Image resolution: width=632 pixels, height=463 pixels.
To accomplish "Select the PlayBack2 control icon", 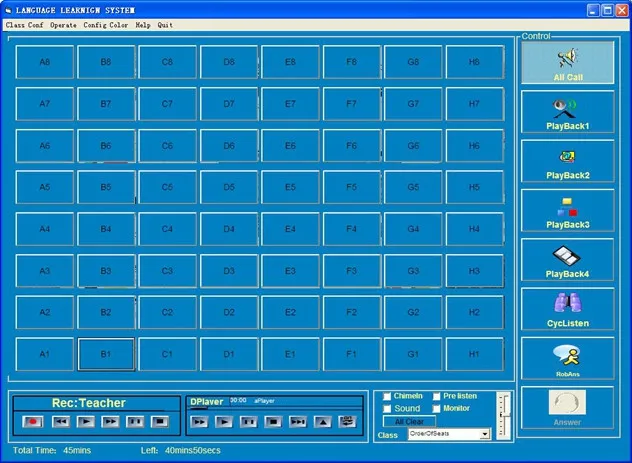I will point(567,157).
